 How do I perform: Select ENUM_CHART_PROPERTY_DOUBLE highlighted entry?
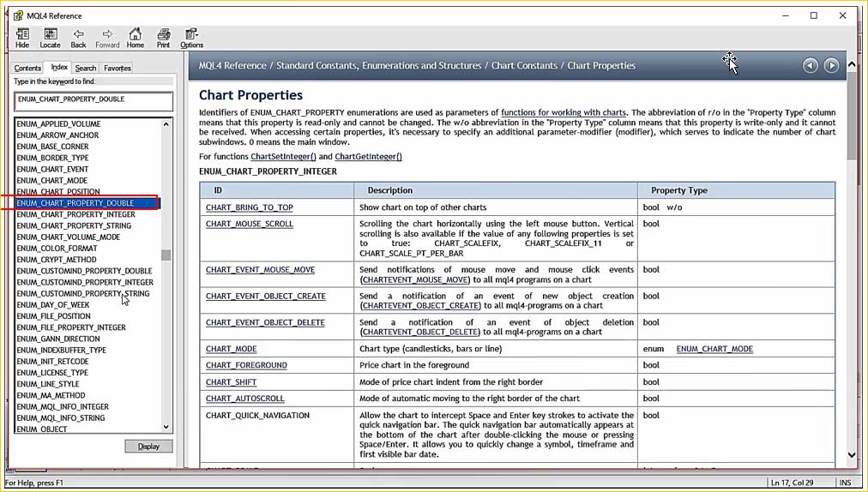pyautogui.click(x=87, y=203)
